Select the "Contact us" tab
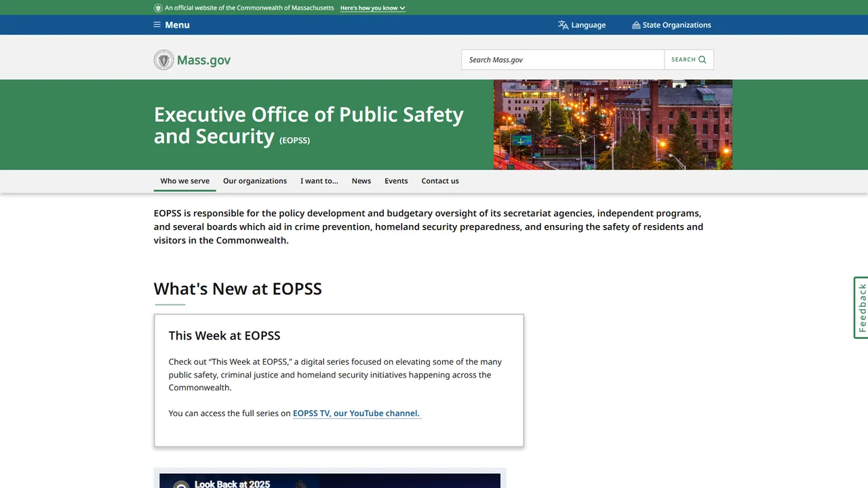 440,181
